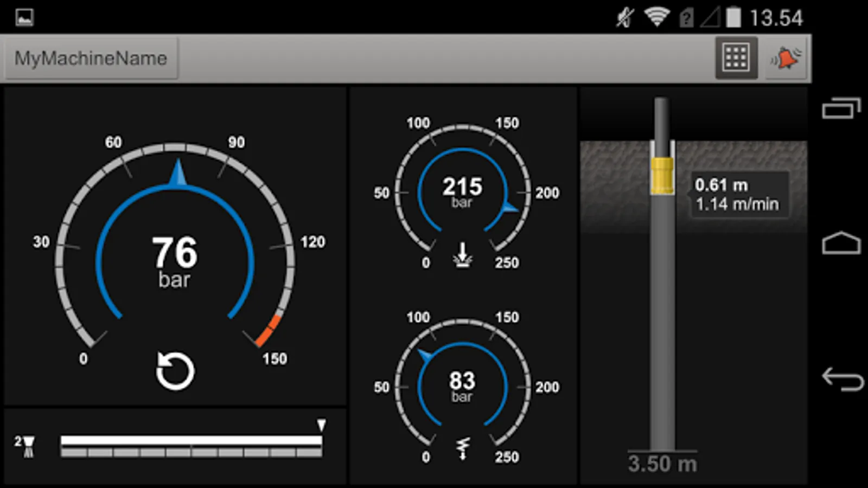868x488 pixels.
Task: Tap the picture notification icon in the status bar
Action: coord(24,17)
